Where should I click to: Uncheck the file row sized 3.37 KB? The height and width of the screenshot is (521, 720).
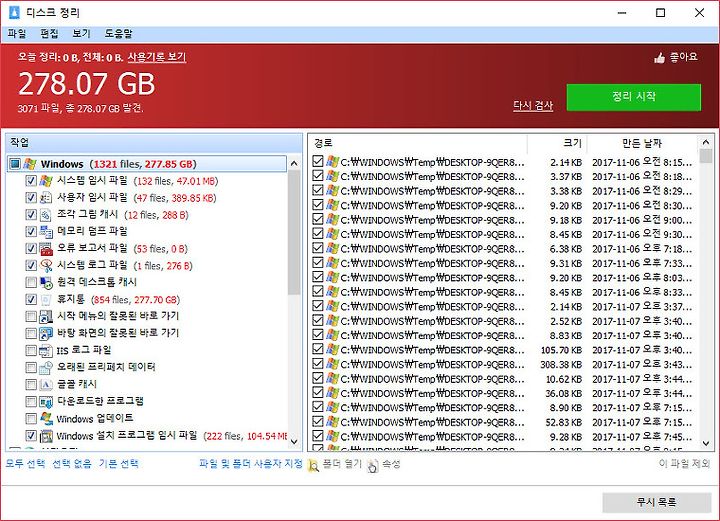318,176
